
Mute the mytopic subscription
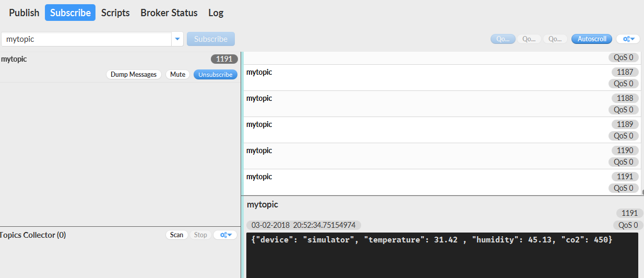[177, 75]
